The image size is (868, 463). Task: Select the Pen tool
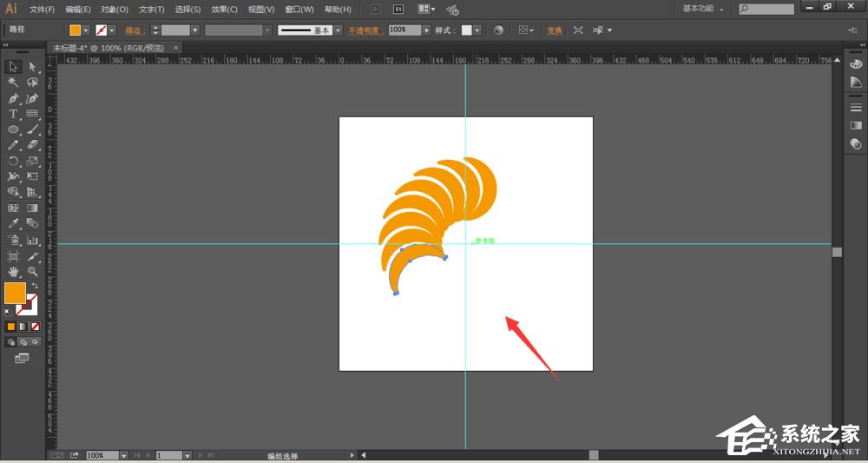14,98
